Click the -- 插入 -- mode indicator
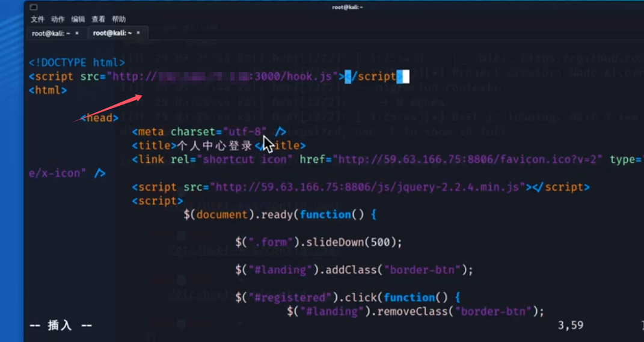Screen dimensions: 644x342 click(61, 326)
